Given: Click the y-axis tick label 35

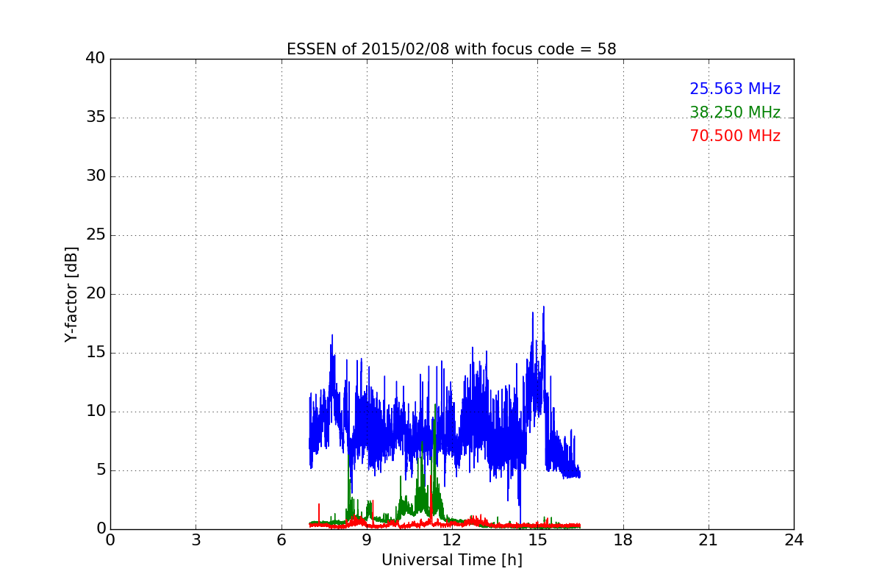Looking at the screenshot, I should click(x=95, y=118).
